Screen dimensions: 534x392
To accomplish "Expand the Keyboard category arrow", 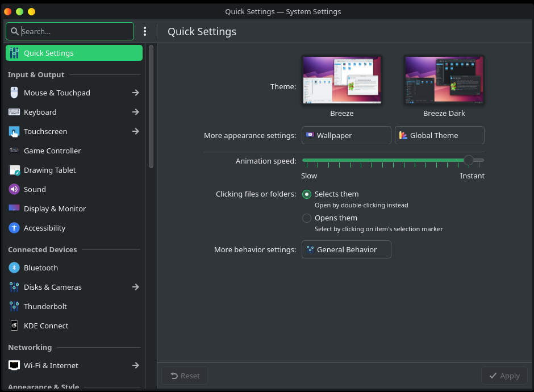I will point(136,112).
